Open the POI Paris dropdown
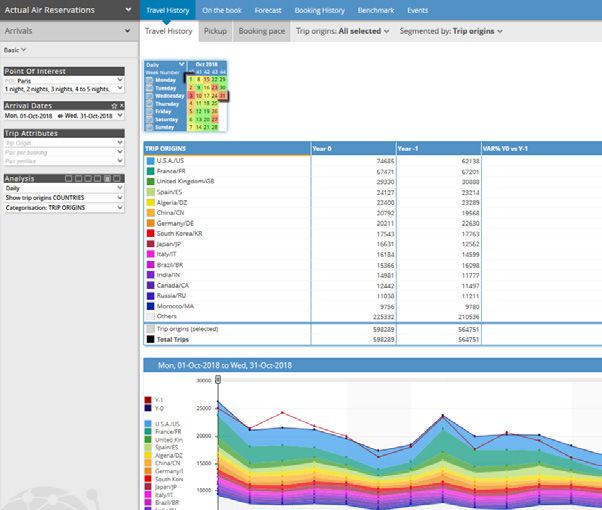The width and height of the screenshot is (602, 510). (x=64, y=81)
